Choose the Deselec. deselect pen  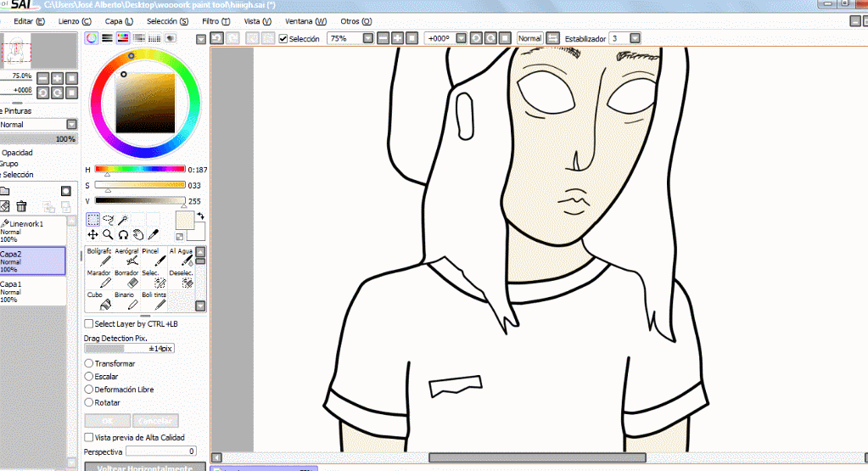[x=181, y=279]
